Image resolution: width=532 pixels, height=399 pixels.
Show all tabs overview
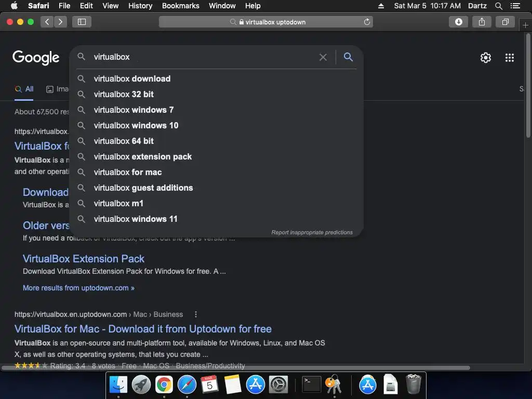point(505,22)
